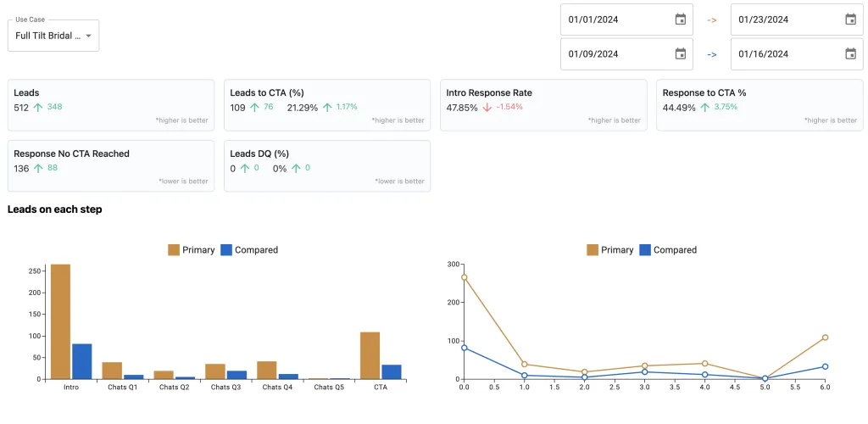Open calendar picker for 01/23/2024 date
This screenshot has height=424, width=868.
coord(850,20)
